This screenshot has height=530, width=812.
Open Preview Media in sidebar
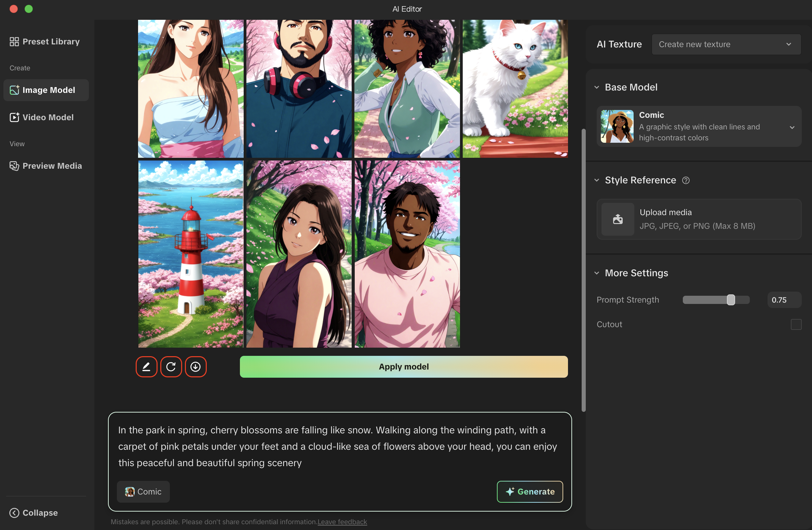[46, 166]
